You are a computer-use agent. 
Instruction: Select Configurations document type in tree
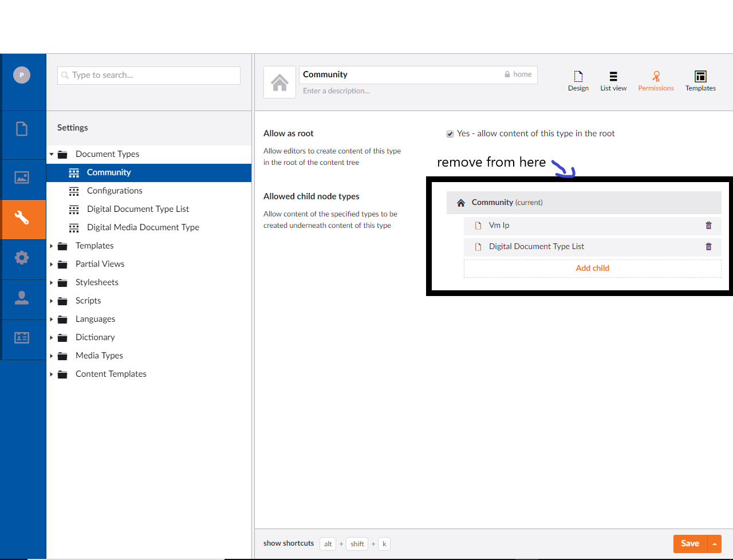115,191
